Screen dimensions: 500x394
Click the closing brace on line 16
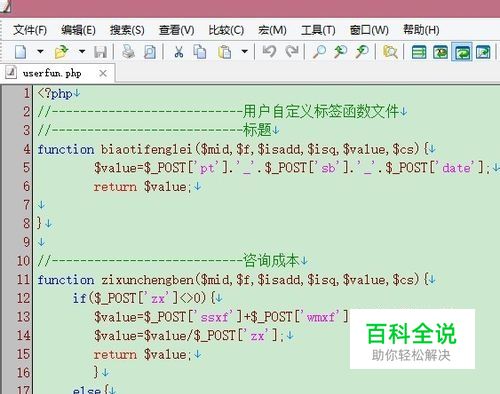(97, 372)
